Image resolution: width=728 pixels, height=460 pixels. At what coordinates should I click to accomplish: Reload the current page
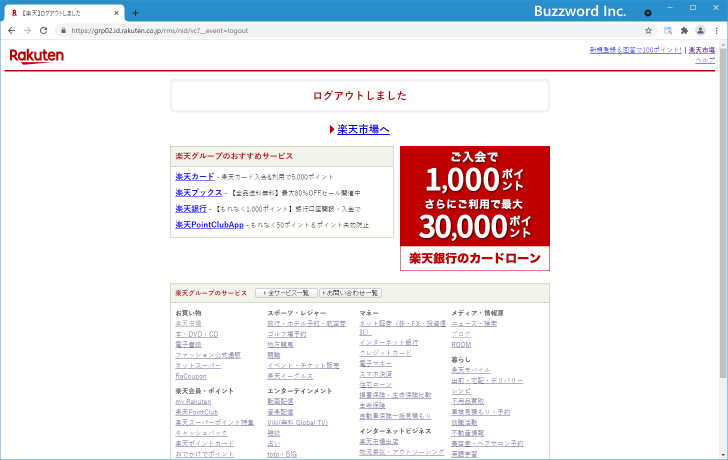pos(44,31)
